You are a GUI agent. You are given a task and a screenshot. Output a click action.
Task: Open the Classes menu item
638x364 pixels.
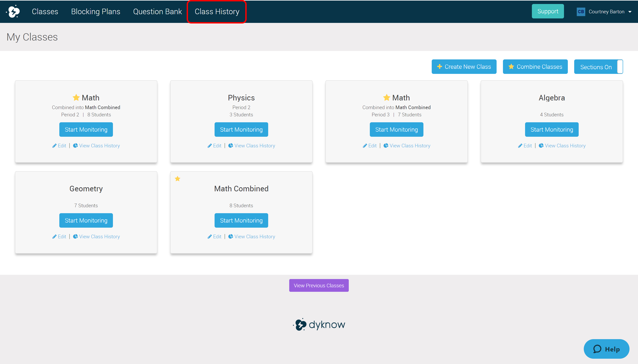tap(45, 12)
